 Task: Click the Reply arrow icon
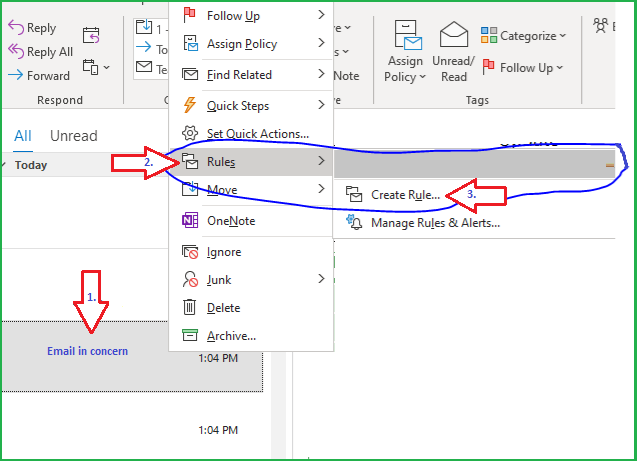click(16, 28)
